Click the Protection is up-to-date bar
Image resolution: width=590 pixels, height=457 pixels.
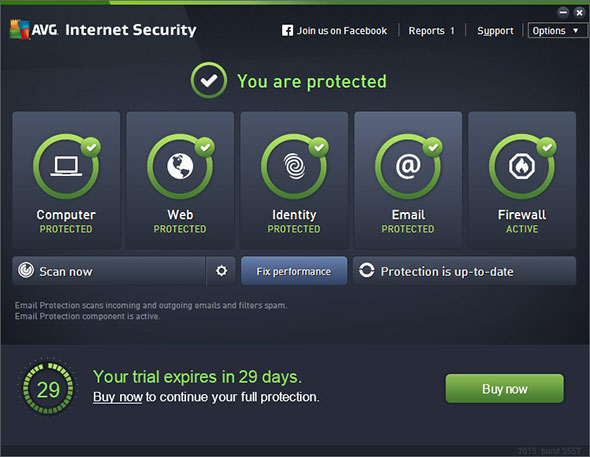[464, 271]
